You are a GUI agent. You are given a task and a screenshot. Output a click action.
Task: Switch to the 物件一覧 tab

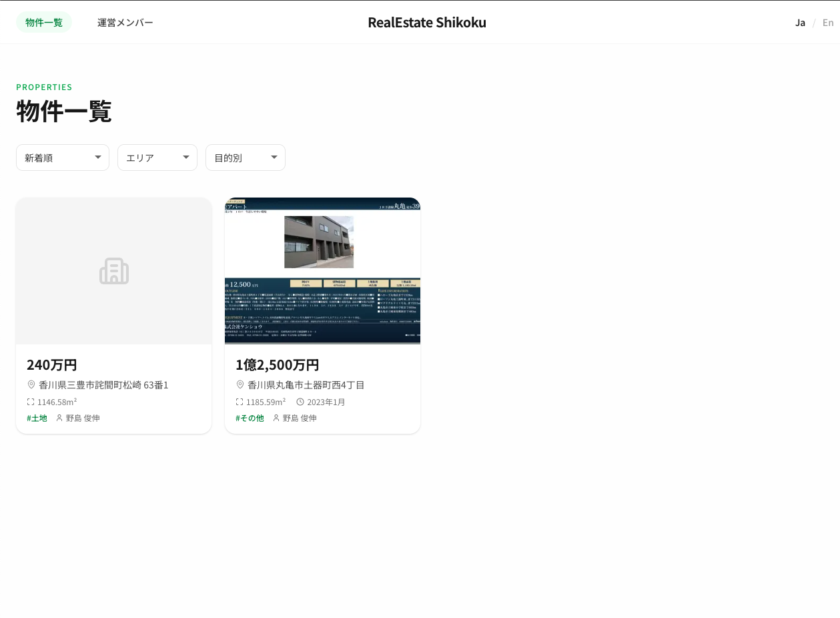click(x=44, y=22)
